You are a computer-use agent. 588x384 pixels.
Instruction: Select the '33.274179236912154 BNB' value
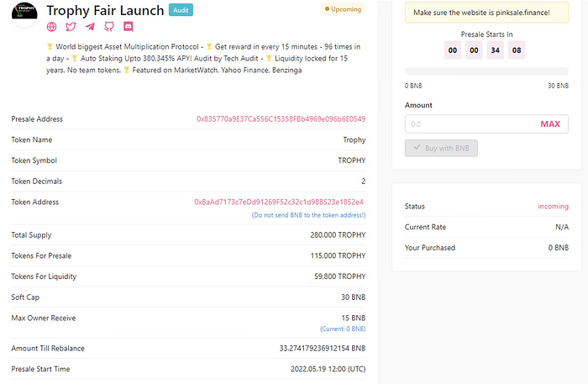(x=322, y=348)
